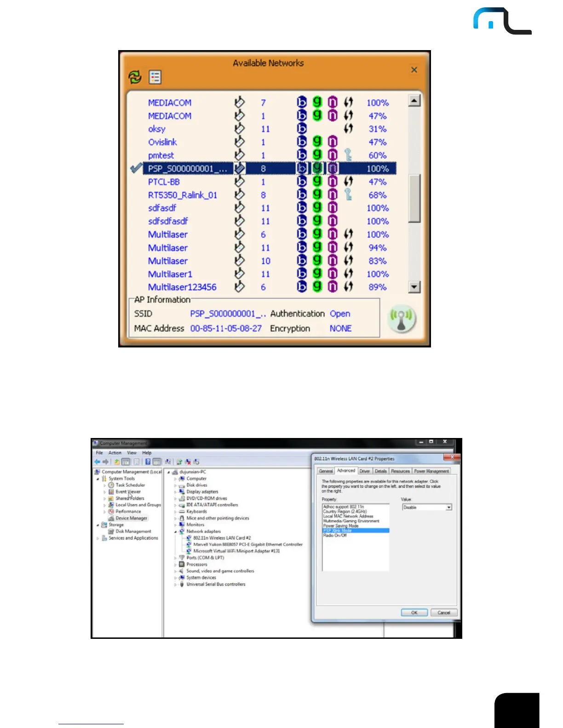Select the Ovislink network
Image resolution: width=563 pixels, height=728 pixels.
pos(268,142)
